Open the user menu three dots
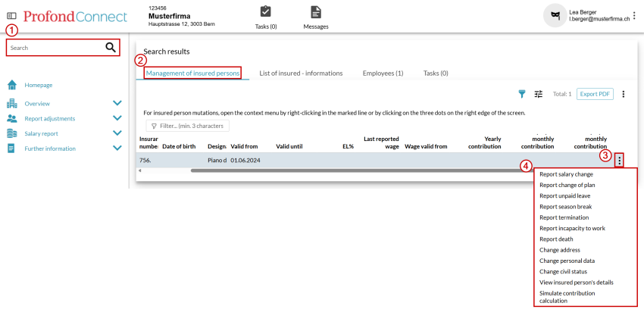 [x=636, y=16]
